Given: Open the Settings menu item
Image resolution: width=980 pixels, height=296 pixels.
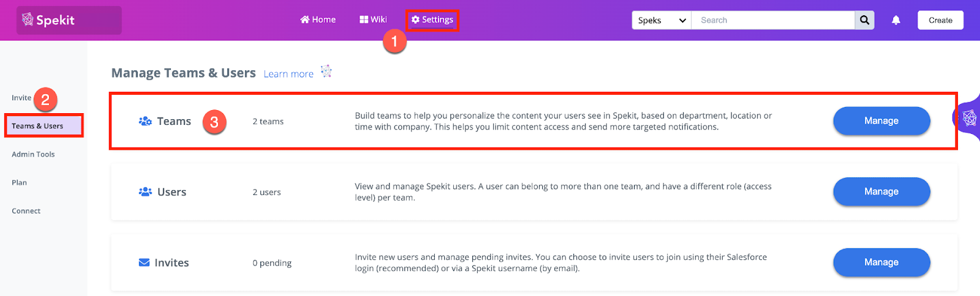Looking at the screenshot, I should click(x=432, y=20).
